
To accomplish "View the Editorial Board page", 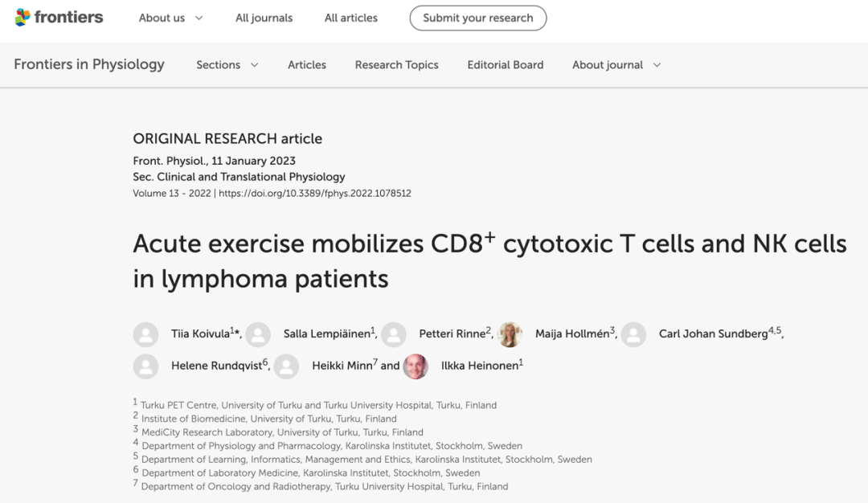I will [506, 65].
